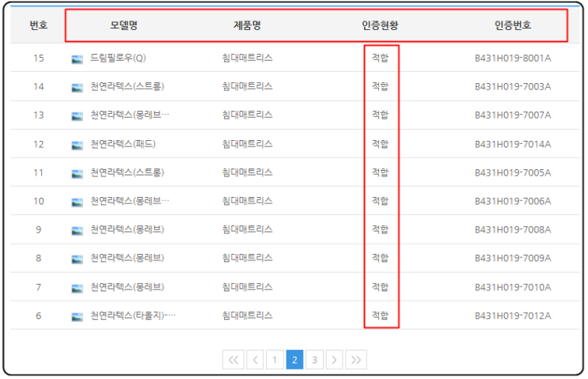Select certification number B431H019-7010A
Screen dimensions: 588x379
(513, 288)
